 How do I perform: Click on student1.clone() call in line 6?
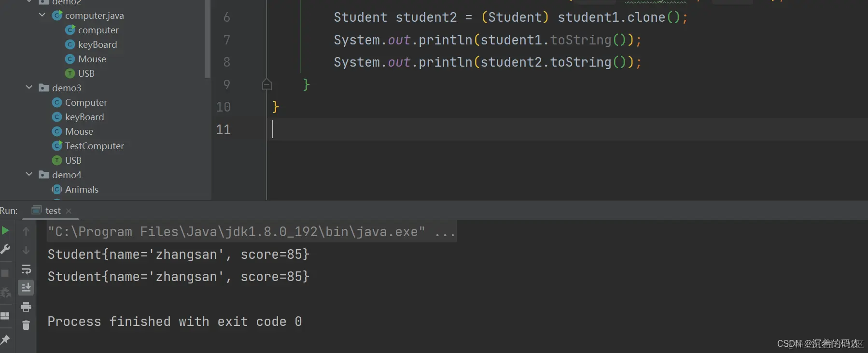click(x=619, y=17)
